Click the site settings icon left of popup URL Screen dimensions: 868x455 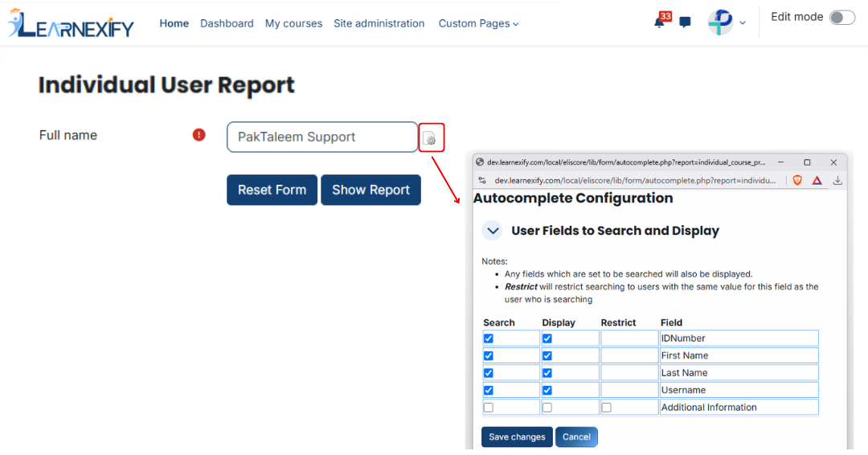482,180
